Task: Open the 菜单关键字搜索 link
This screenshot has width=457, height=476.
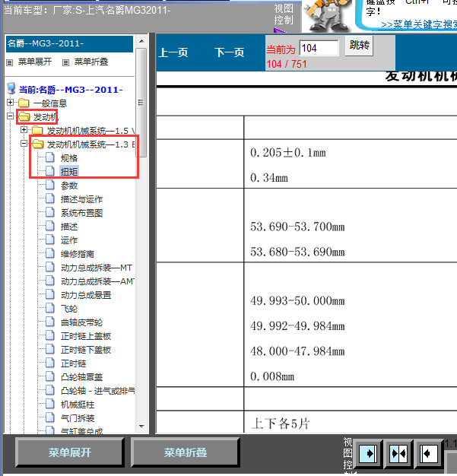Action: [x=419, y=24]
